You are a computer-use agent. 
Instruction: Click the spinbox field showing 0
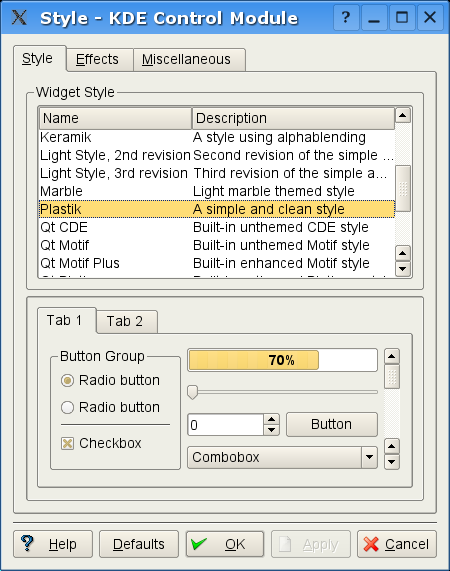tap(225, 425)
